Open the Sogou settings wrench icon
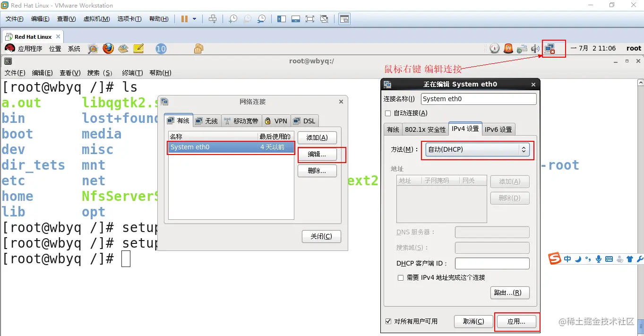Image resolution: width=644 pixels, height=336 pixels. 640,259
